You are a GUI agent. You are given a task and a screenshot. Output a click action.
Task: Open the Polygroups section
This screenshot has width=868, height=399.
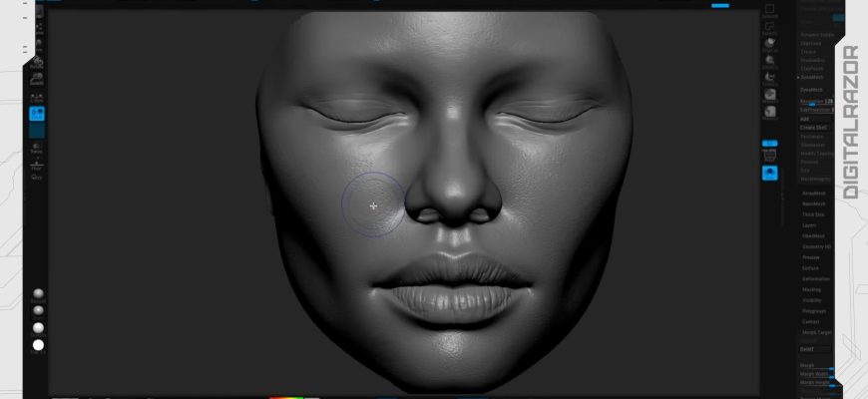814,311
